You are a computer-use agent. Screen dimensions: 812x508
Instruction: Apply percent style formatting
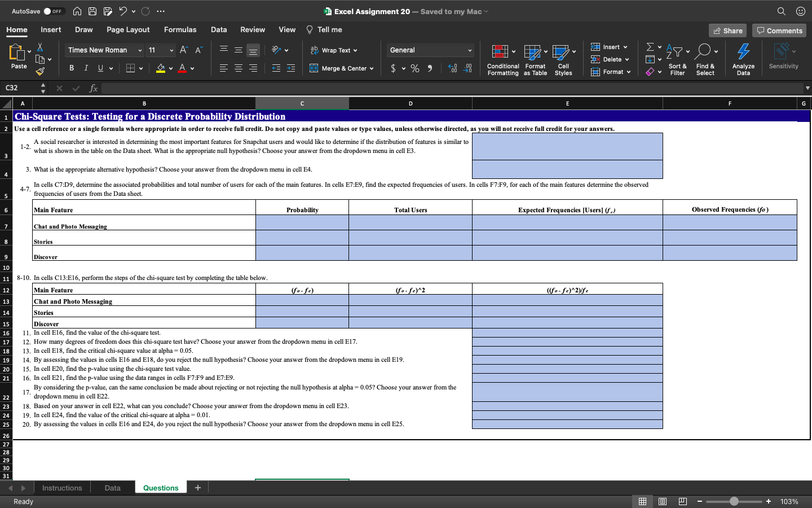pyautogui.click(x=415, y=68)
